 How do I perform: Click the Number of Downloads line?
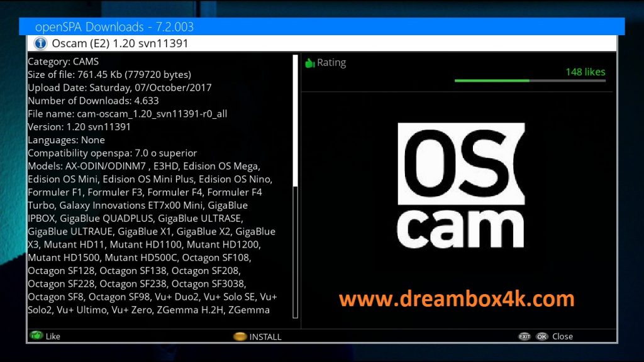[x=93, y=101]
